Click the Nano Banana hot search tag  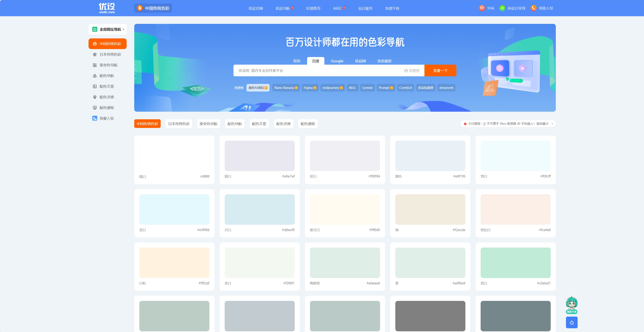click(286, 88)
